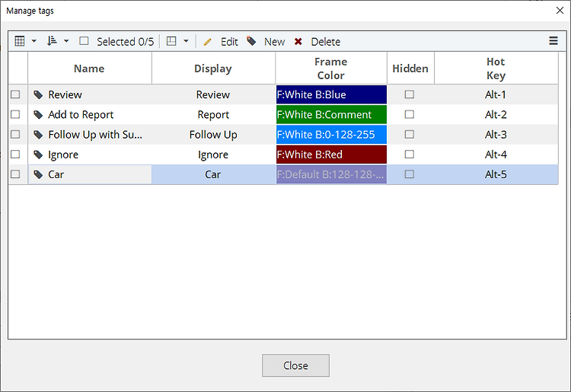
Task: Open the layout pane dropdown arrow
Action: 186,41
